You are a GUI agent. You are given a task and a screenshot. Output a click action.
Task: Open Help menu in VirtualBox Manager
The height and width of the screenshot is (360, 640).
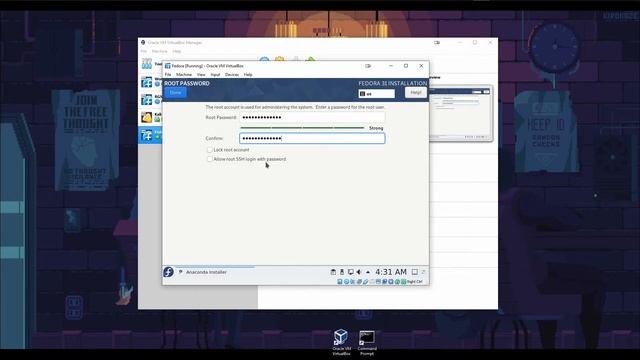coord(176,51)
